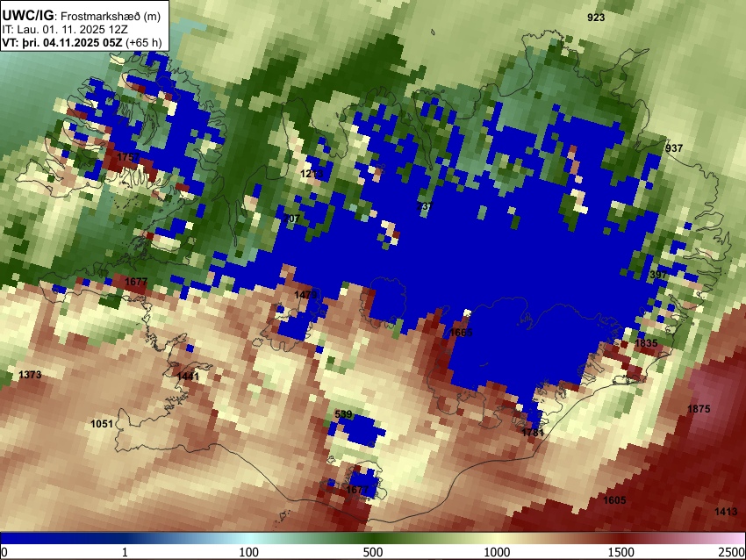This screenshot has width=746, height=560.
Task: Click the 1051 height value
Action: [x=102, y=423]
